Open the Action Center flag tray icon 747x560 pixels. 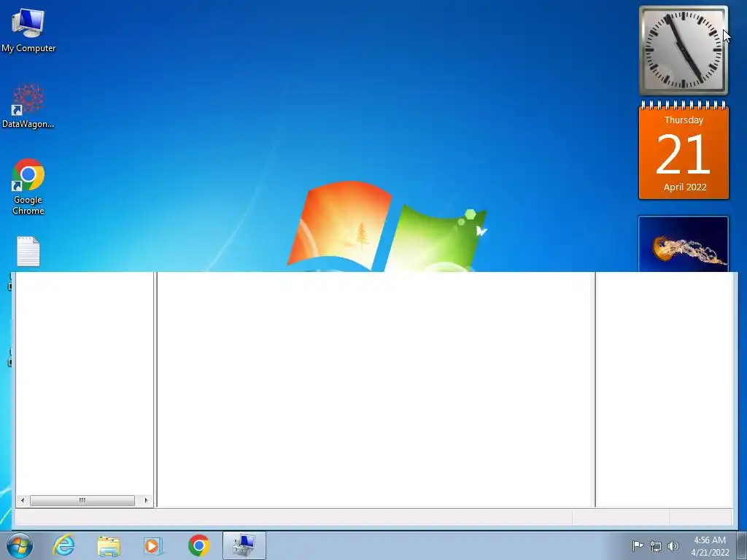[638, 545]
